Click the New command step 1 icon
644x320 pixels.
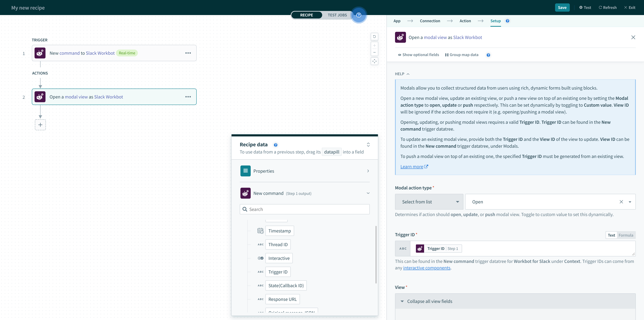[245, 193]
